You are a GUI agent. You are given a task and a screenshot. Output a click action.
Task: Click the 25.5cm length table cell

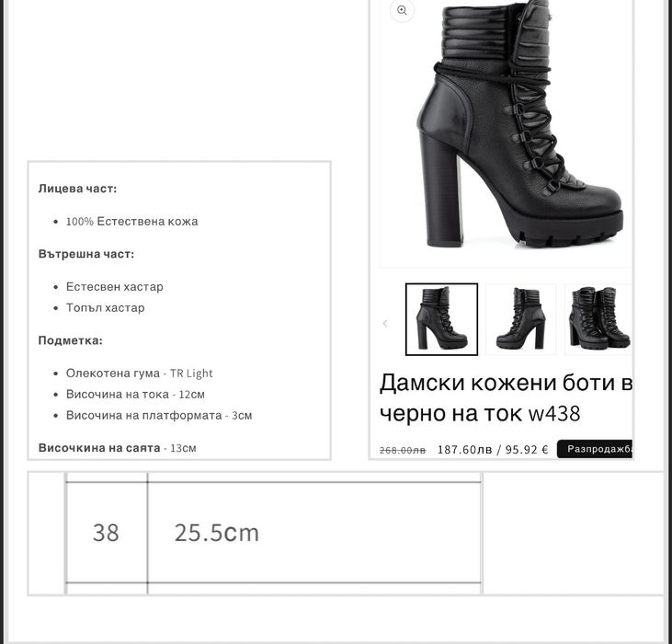314,533
